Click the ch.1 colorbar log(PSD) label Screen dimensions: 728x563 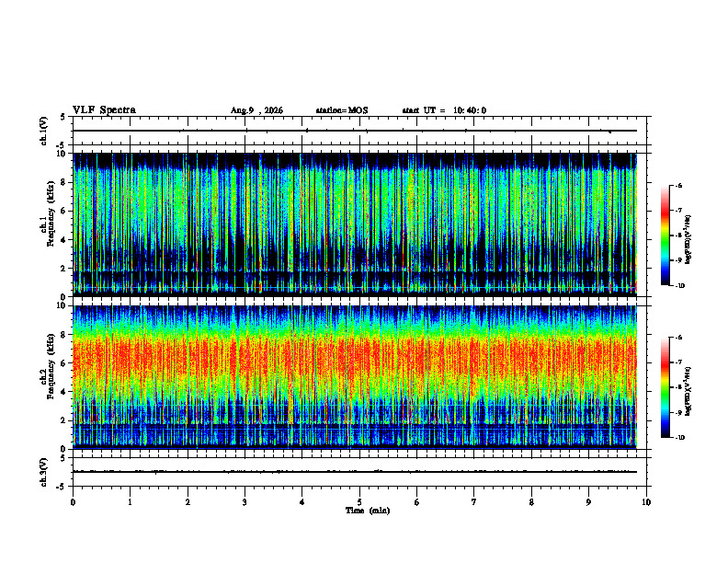coord(688,239)
